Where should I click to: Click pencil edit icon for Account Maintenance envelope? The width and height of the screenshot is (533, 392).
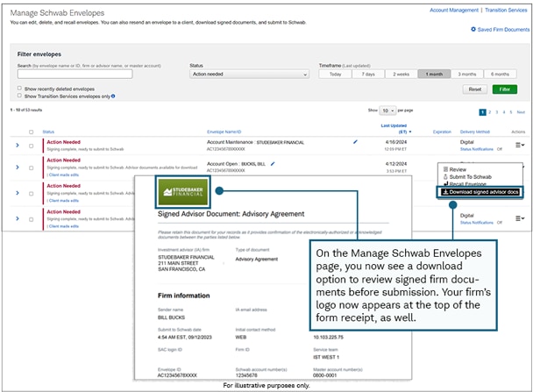[355, 142]
